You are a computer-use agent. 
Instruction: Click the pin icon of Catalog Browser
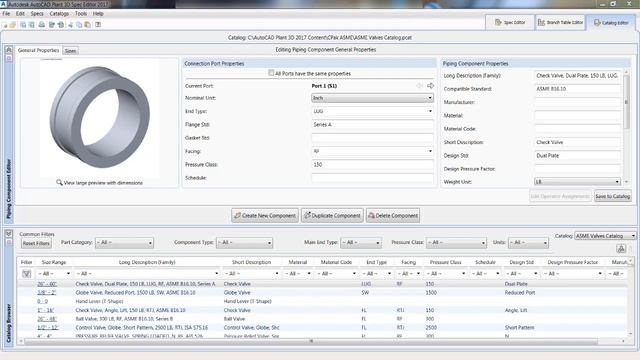pyautogui.click(x=9, y=242)
